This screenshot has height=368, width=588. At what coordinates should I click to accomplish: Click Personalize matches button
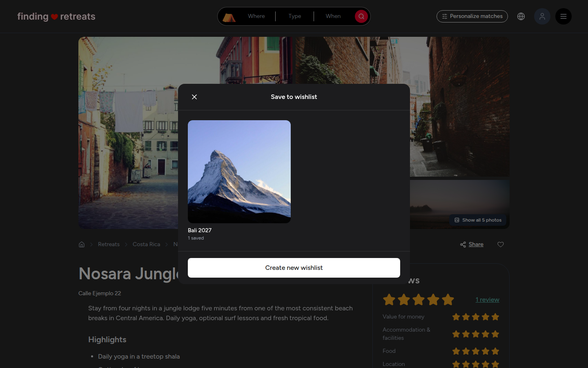(x=472, y=16)
